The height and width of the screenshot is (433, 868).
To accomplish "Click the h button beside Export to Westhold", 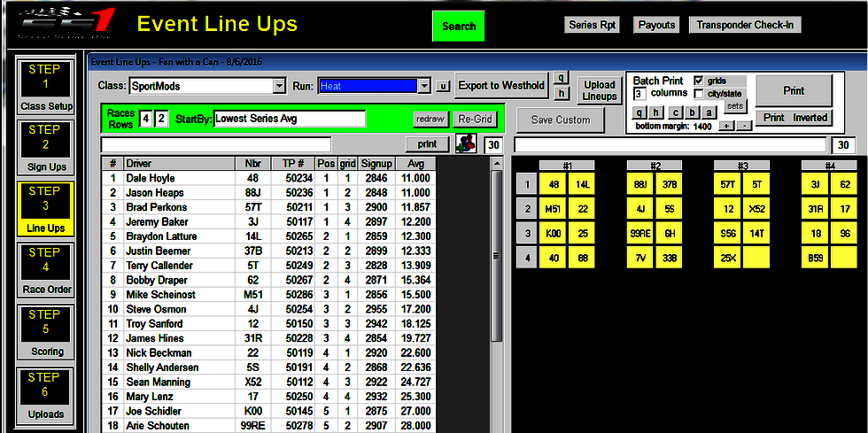I will pos(561,94).
